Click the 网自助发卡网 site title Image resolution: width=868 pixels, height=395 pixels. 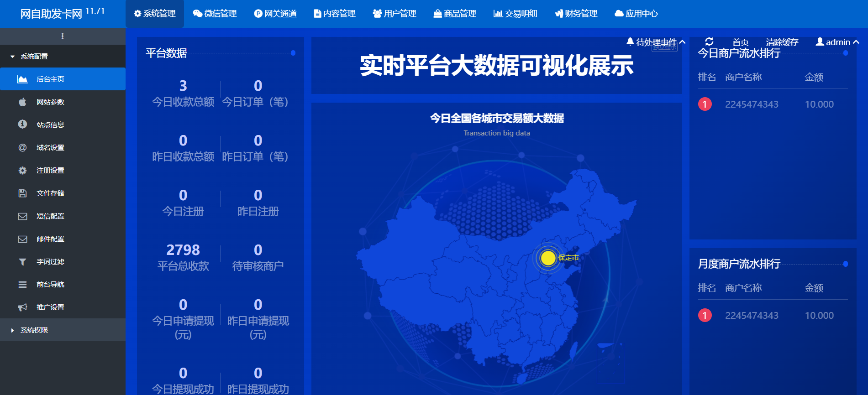[x=51, y=14]
